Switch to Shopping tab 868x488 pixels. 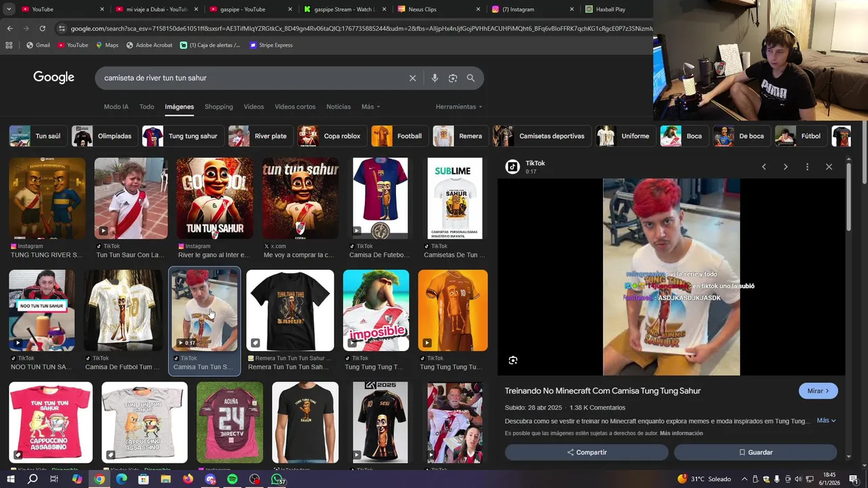click(218, 106)
